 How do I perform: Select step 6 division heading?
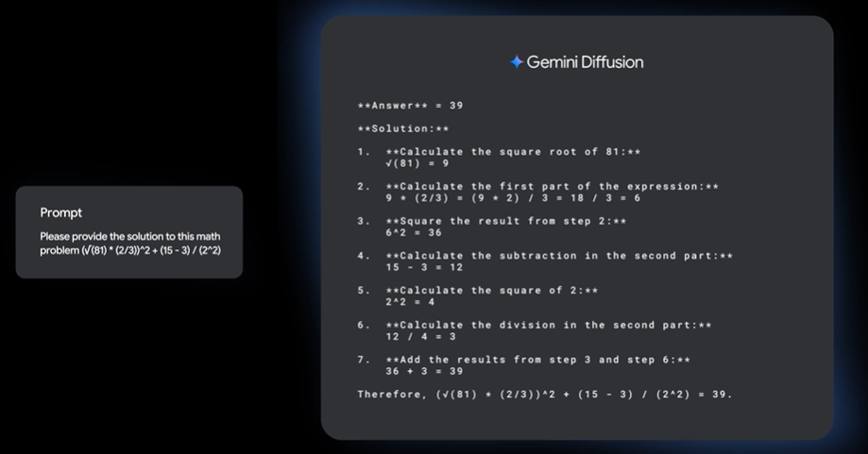point(548,325)
